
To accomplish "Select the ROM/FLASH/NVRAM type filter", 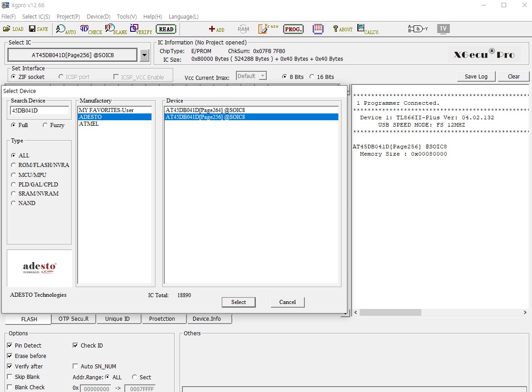I will click(x=14, y=165).
